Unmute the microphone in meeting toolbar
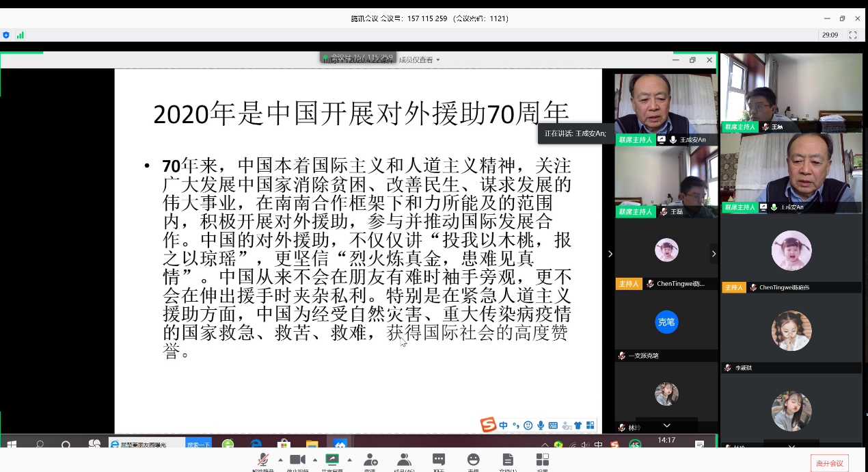This screenshot has height=472, width=868. pos(262,460)
